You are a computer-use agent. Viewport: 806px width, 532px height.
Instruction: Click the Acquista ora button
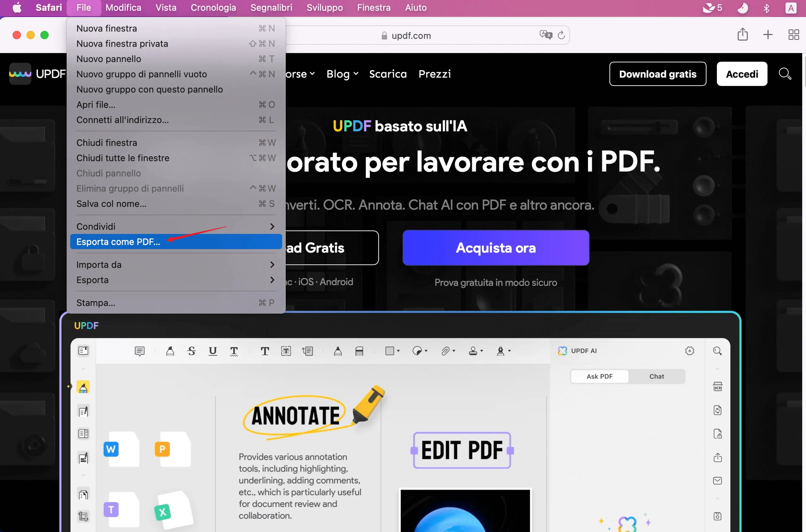pyautogui.click(x=495, y=248)
